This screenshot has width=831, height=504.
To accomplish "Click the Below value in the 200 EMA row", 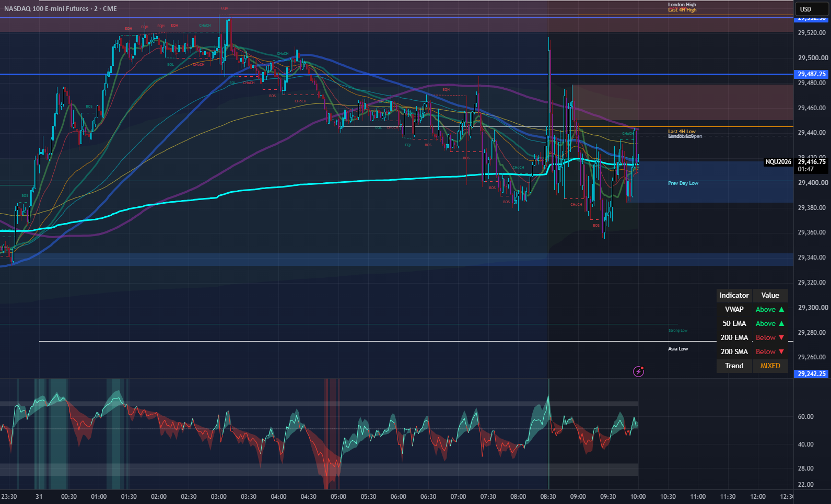I will pyautogui.click(x=770, y=337).
